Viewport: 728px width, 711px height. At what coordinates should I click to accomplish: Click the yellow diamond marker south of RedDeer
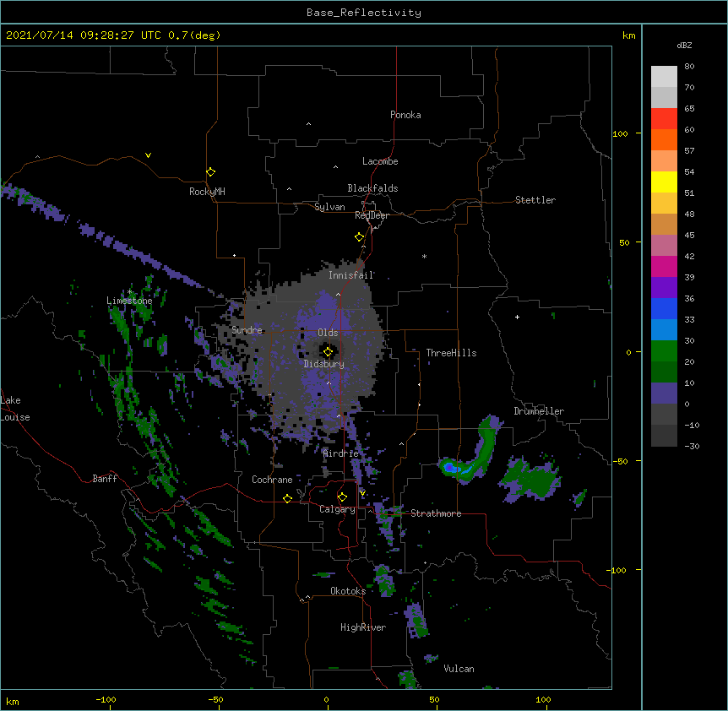(360, 237)
